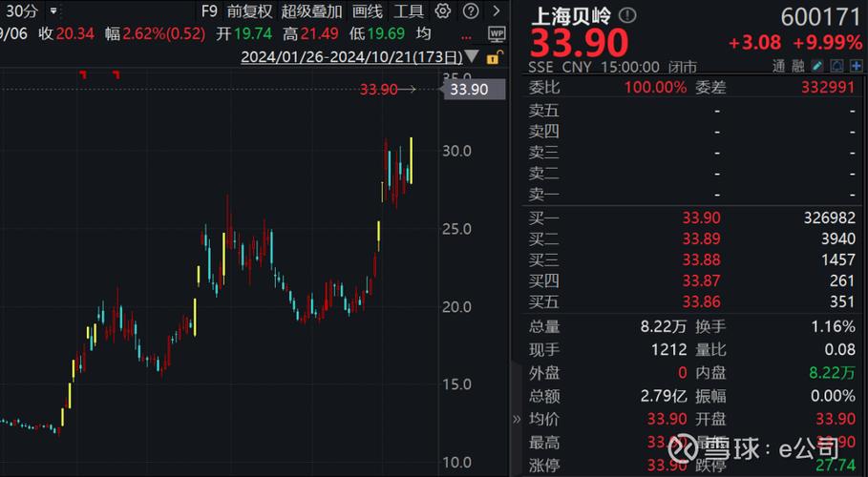Click the last yellow candlestick near 30.0
Screen dimensions: 868x477
click(411, 160)
